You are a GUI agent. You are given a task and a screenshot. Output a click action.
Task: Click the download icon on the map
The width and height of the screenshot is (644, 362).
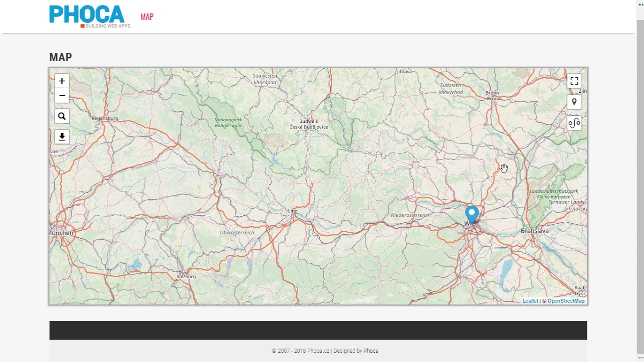pos(62,137)
